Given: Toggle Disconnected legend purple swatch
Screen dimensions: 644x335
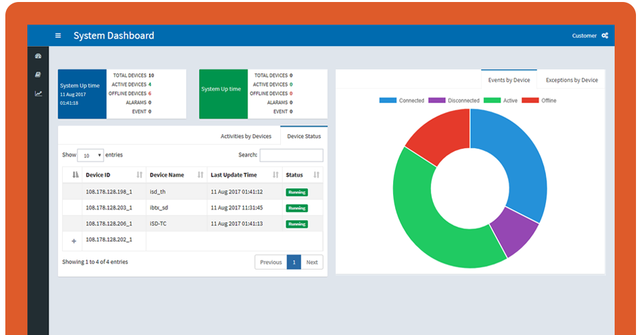Looking at the screenshot, I should tap(436, 100).
